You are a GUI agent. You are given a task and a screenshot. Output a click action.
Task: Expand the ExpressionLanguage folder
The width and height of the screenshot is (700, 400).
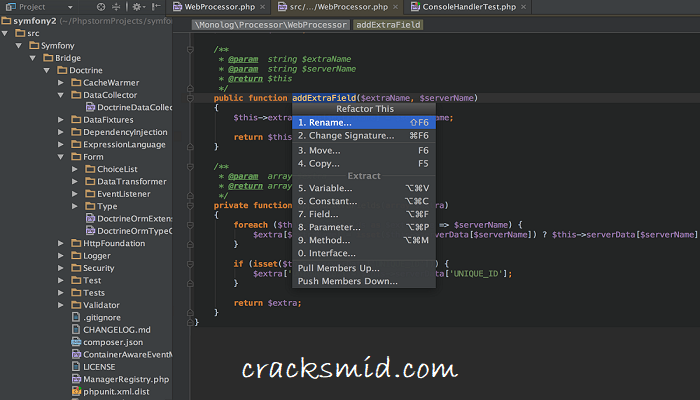tap(61, 145)
